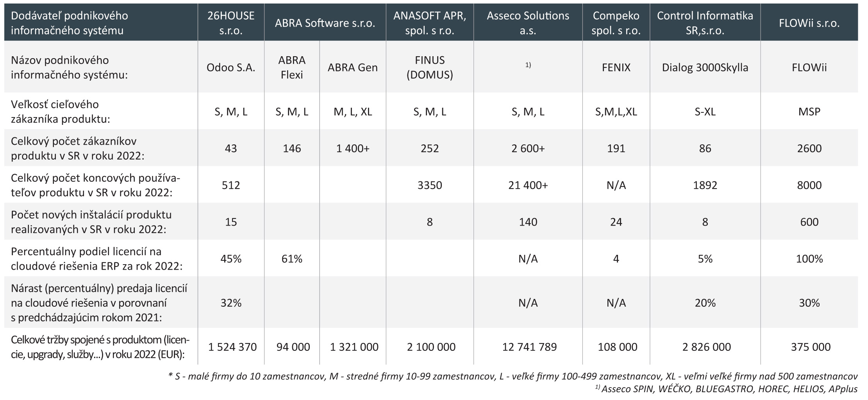The width and height of the screenshot is (868, 400).
Task: Select the ABRA Flexi product name cell
Action: coord(292,67)
